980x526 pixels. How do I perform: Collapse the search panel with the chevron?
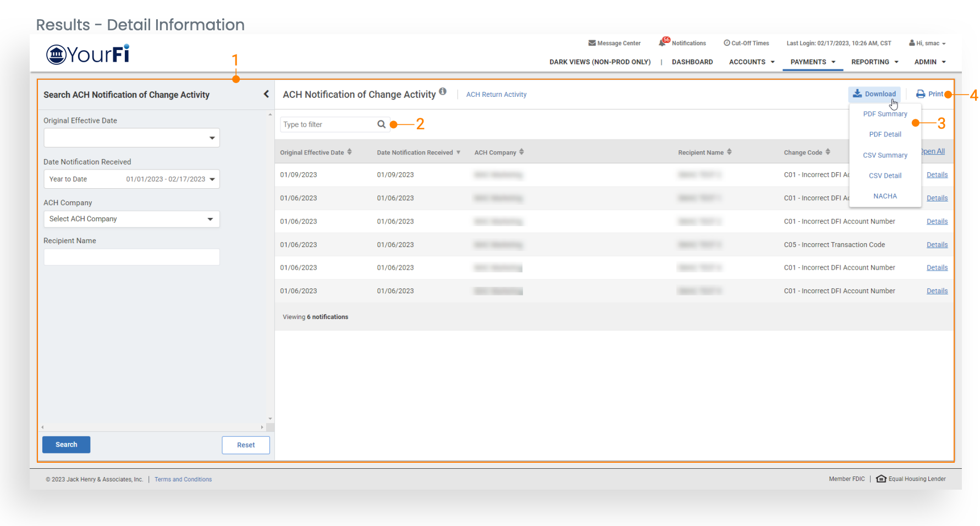pos(266,94)
